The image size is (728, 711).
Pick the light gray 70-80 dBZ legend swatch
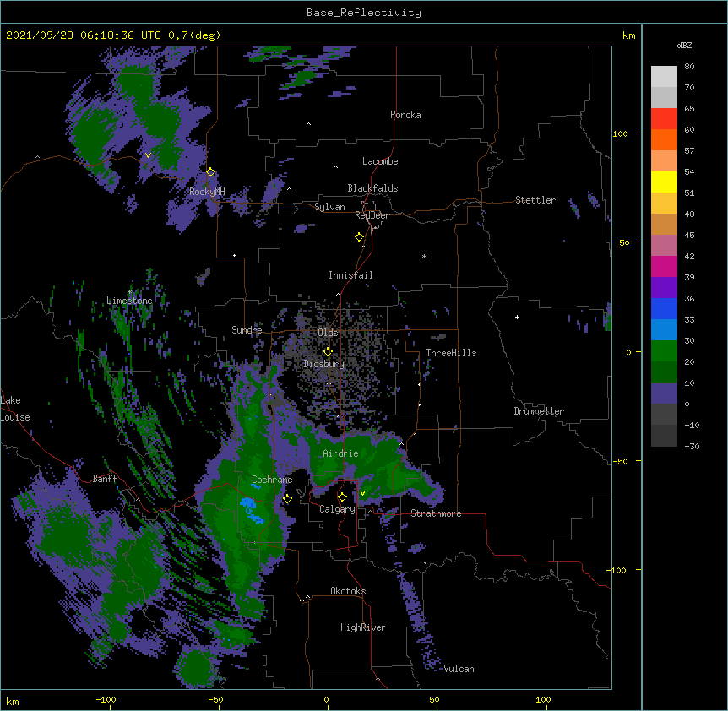664,77
